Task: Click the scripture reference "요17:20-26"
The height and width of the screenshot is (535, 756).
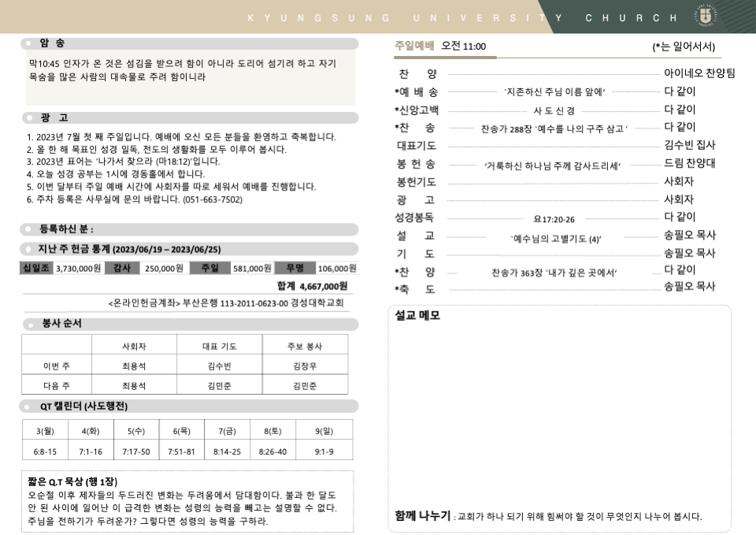Action: (554, 220)
